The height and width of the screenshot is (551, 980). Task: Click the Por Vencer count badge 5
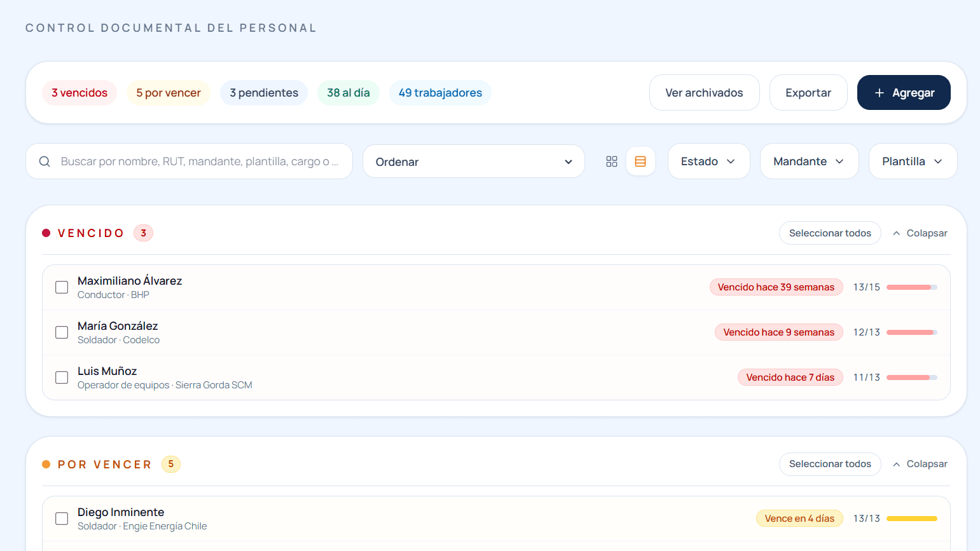[x=171, y=465]
